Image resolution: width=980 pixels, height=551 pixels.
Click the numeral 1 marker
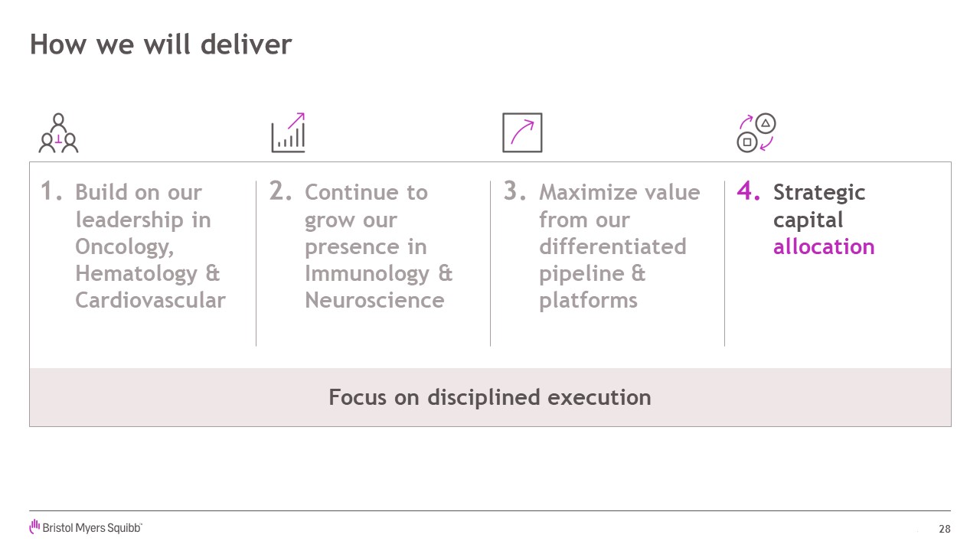(x=52, y=191)
